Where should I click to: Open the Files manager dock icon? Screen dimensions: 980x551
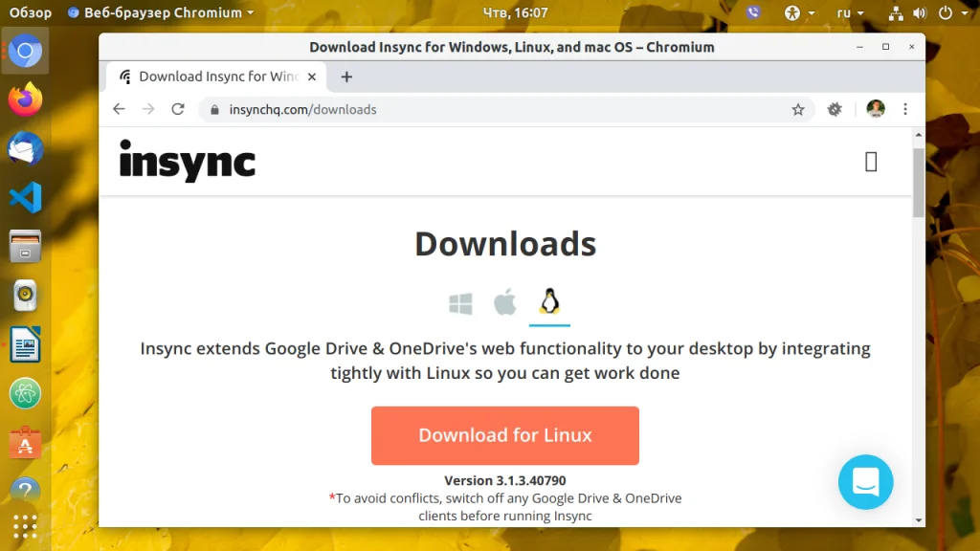click(x=25, y=246)
